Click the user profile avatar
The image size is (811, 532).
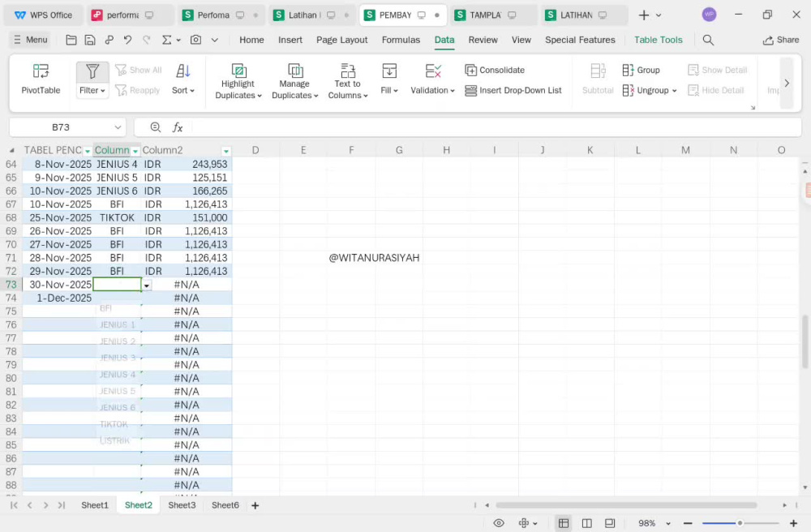709,15
